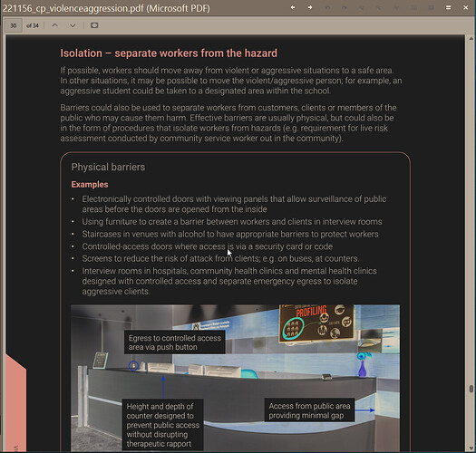Click the scrollbar down arrow at bottom
476x453 pixels.
coord(471,448)
